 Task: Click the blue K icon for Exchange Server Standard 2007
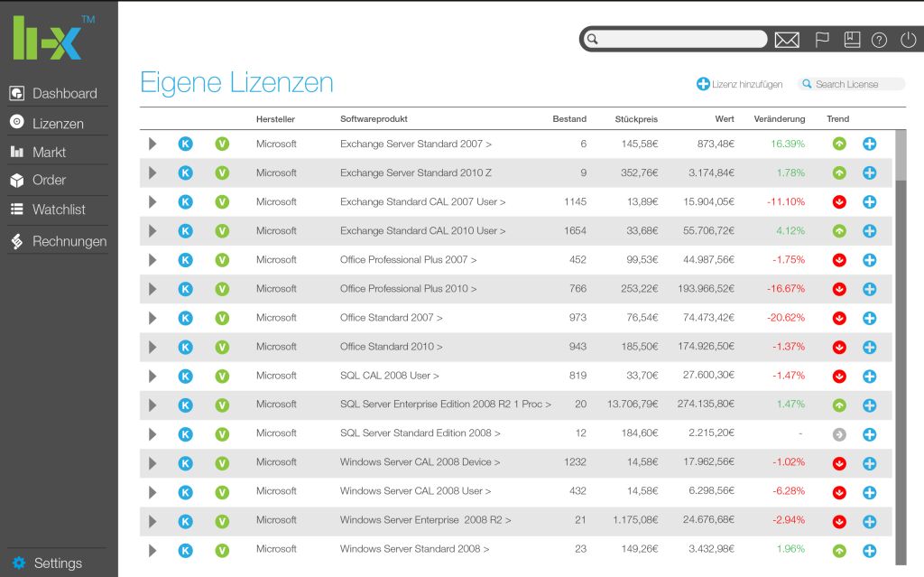coord(186,144)
